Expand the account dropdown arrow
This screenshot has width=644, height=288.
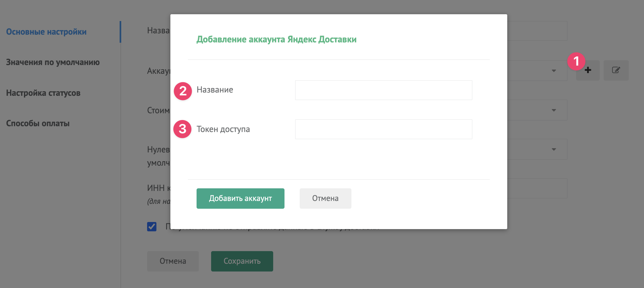[554, 71]
